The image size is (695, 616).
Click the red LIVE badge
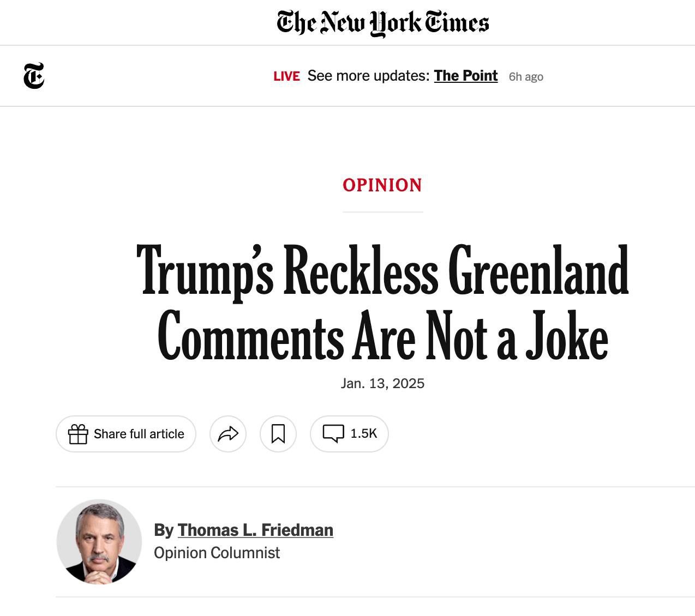tap(286, 76)
